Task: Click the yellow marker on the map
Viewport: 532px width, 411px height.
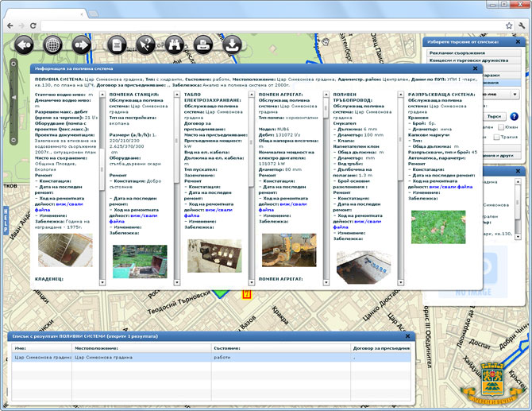Action: 247,294
